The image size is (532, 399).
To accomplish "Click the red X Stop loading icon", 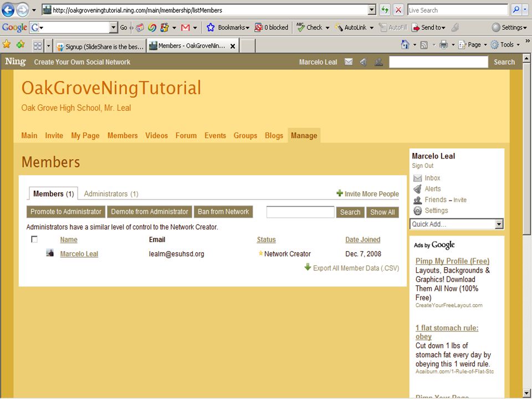I will point(398,10).
